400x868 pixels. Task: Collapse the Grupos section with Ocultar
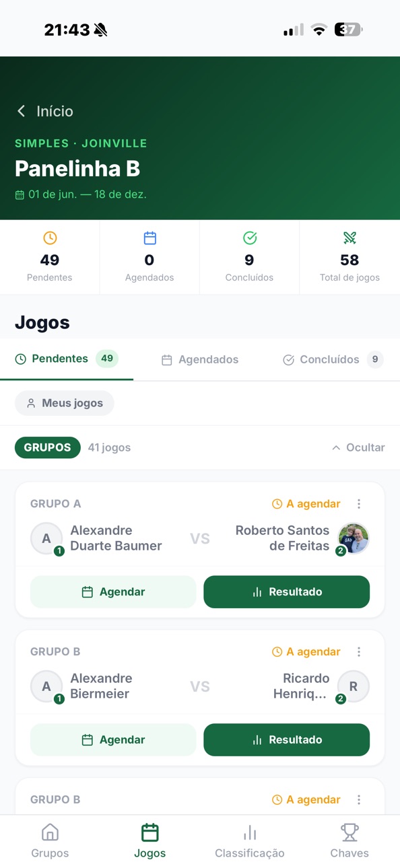tap(358, 447)
